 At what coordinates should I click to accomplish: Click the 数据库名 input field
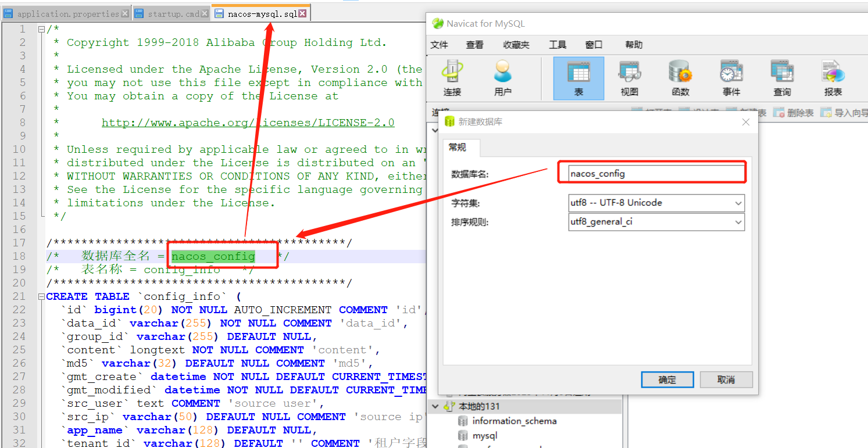point(656,173)
